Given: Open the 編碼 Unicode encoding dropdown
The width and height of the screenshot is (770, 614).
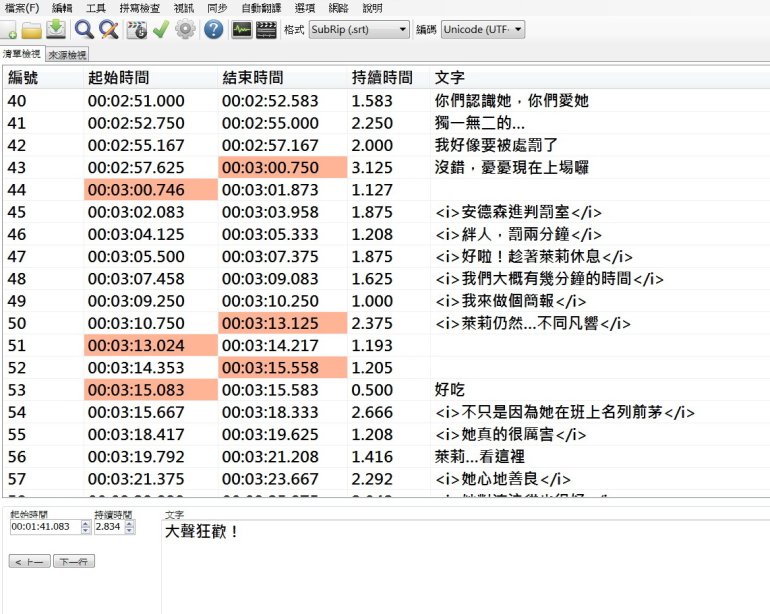Looking at the screenshot, I should (x=483, y=29).
